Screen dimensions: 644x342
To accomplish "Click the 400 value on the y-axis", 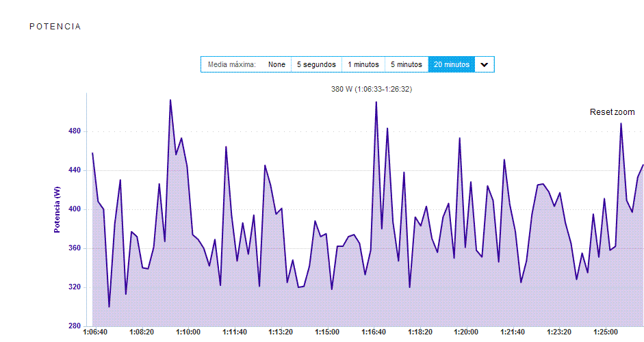I will point(74,209).
